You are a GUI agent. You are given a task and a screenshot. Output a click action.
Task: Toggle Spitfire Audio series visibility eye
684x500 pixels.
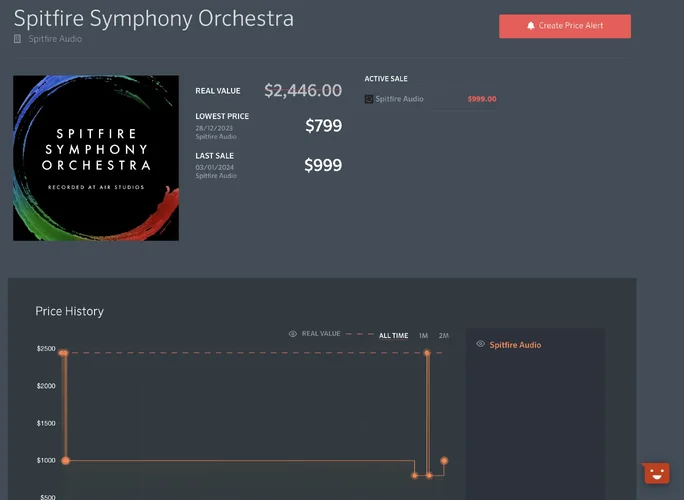tap(481, 344)
